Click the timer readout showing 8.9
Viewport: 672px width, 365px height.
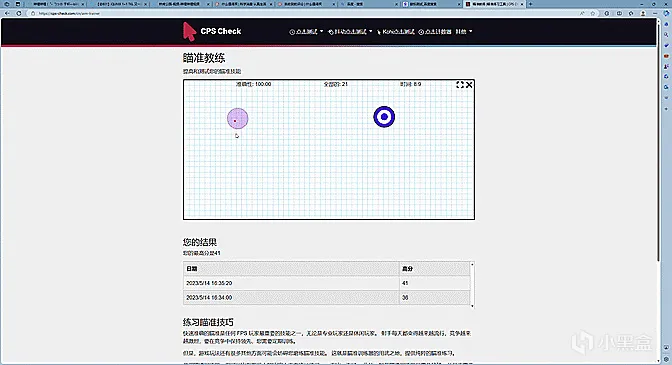[x=411, y=84]
